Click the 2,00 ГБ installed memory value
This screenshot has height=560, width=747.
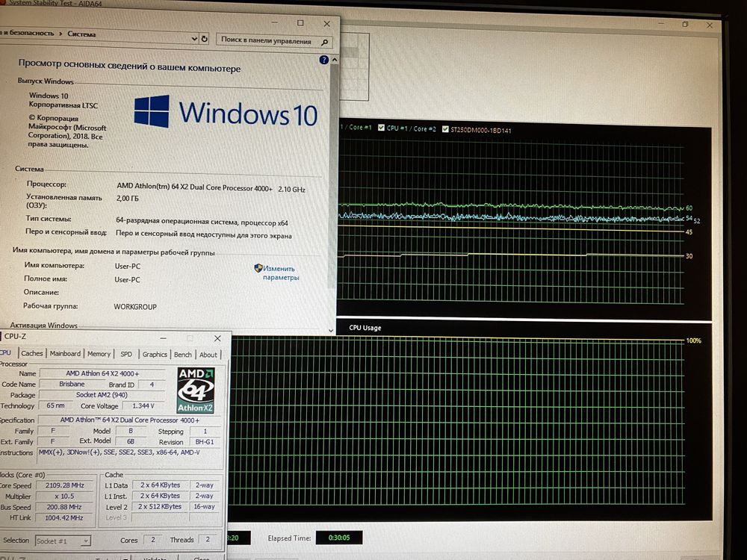(127, 198)
